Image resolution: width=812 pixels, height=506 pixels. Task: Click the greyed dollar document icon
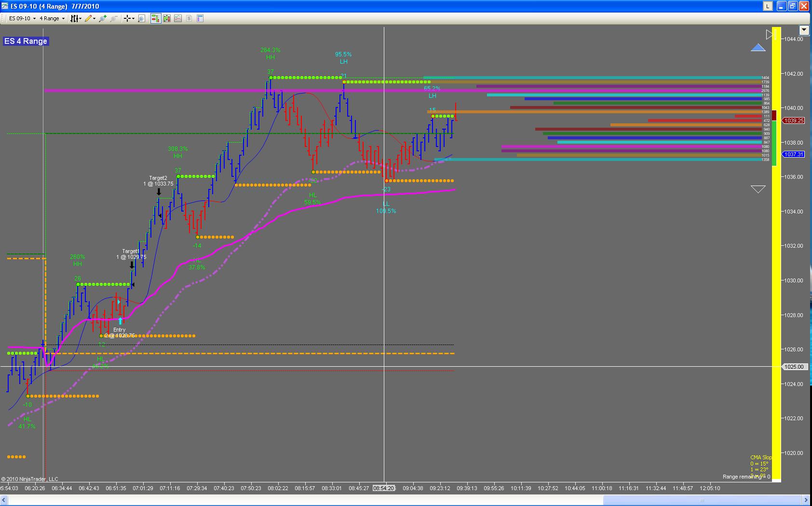click(x=189, y=18)
